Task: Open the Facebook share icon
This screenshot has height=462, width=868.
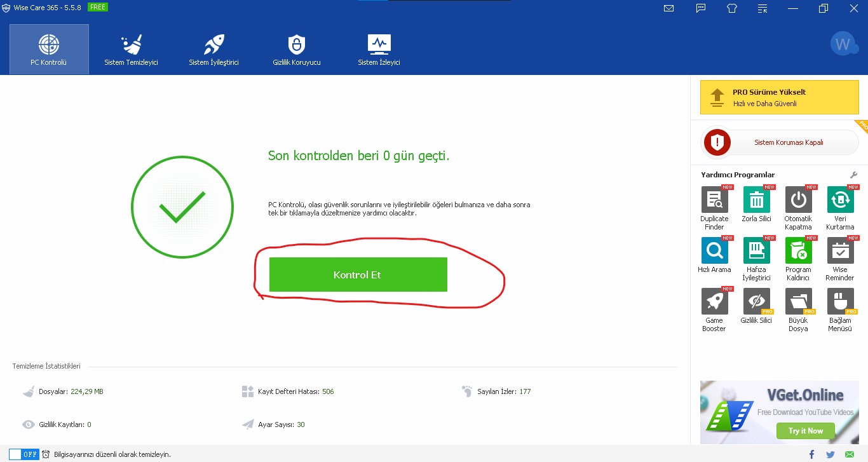Action: tap(812, 454)
